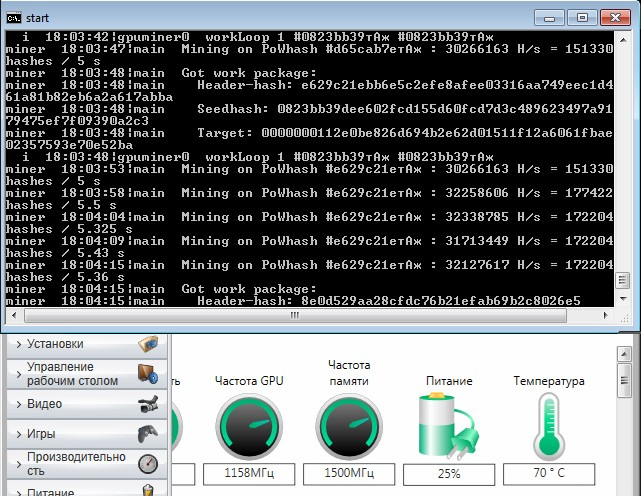Click the gamepad icon beside Игры
Image resolution: width=641 pixels, height=496 pixels.
[x=147, y=434]
